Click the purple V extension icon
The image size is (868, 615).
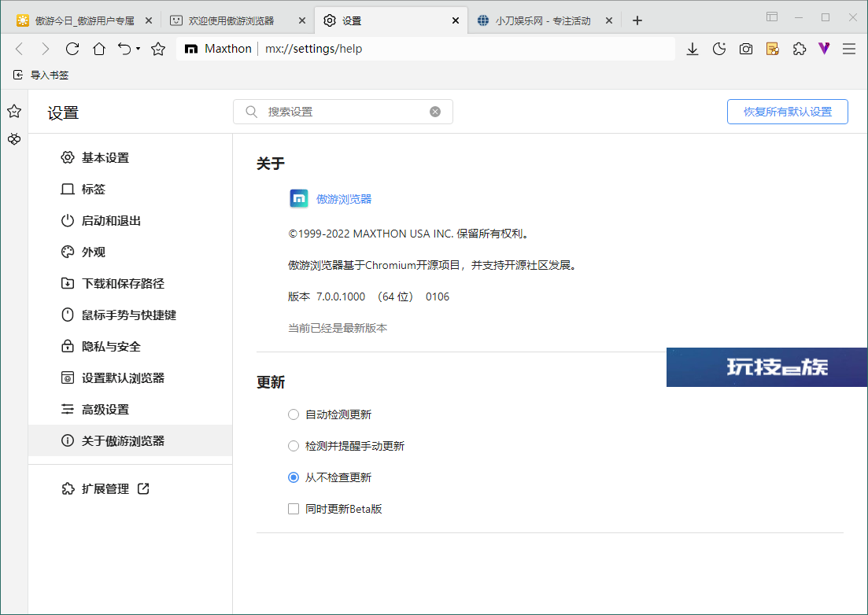pos(824,50)
